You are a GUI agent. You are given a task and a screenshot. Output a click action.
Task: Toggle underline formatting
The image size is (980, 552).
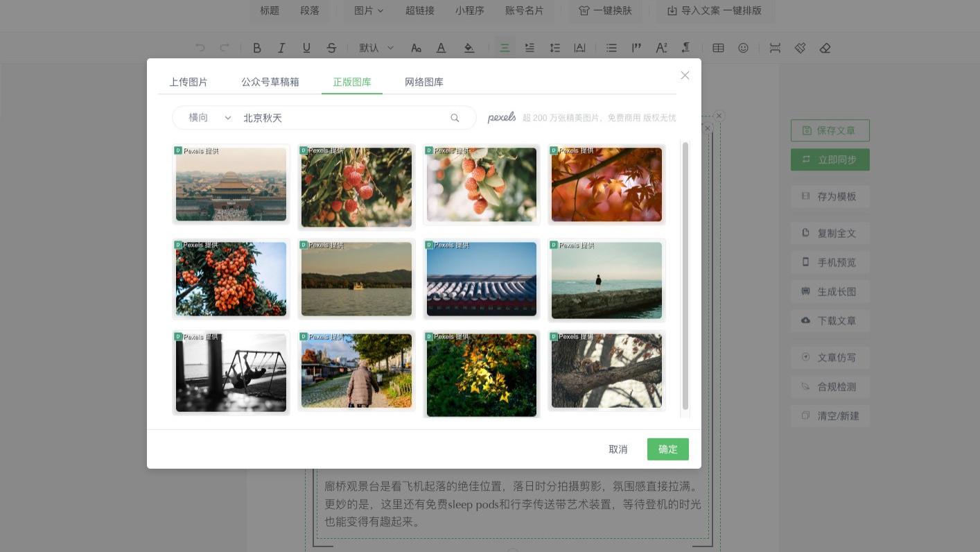(x=306, y=48)
